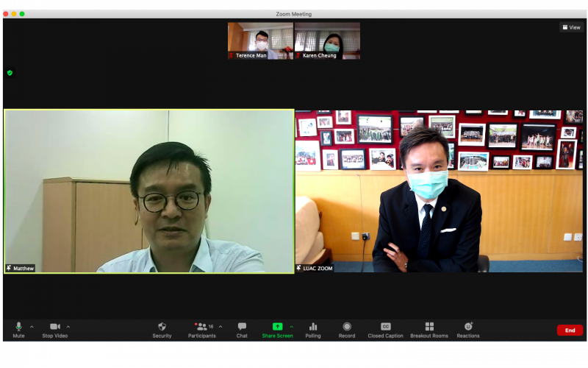Start recording with Record button
Screen dimensions: 588x368
(347, 330)
